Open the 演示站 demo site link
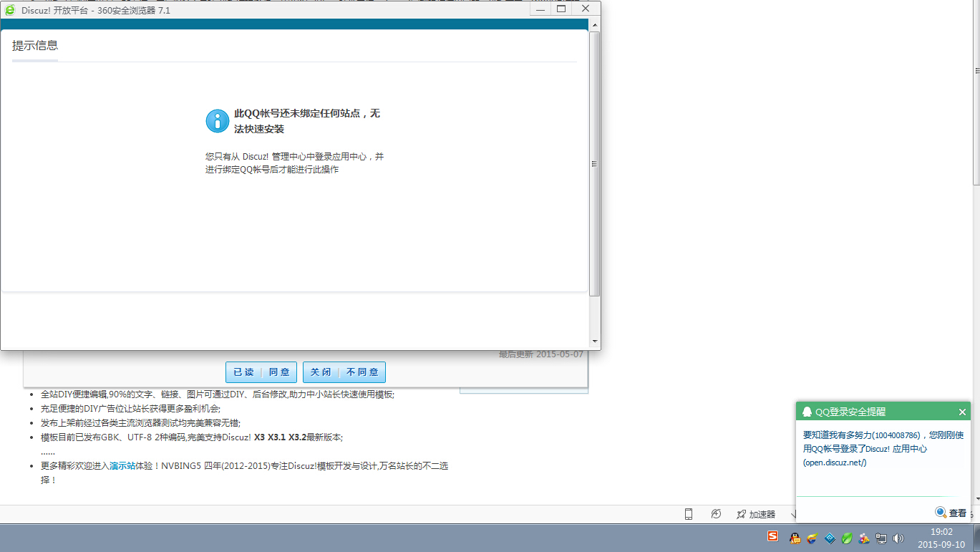This screenshot has height=552, width=980. coord(122,465)
